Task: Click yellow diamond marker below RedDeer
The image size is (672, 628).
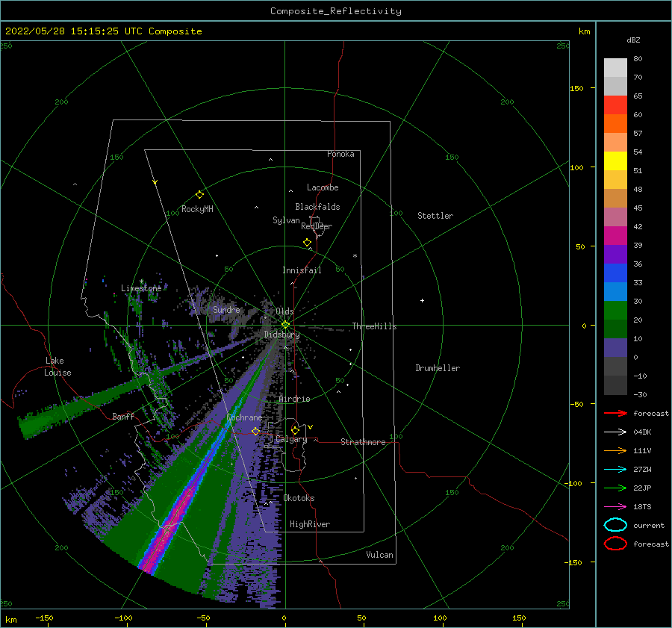Action: tap(307, 242)
